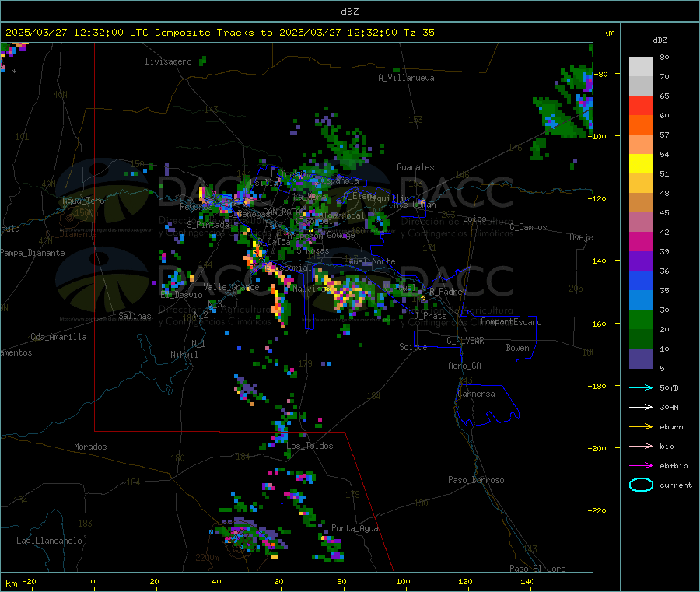
Task: Select the light gray 70–80 dBZ swatch
Action: (641, 67)
